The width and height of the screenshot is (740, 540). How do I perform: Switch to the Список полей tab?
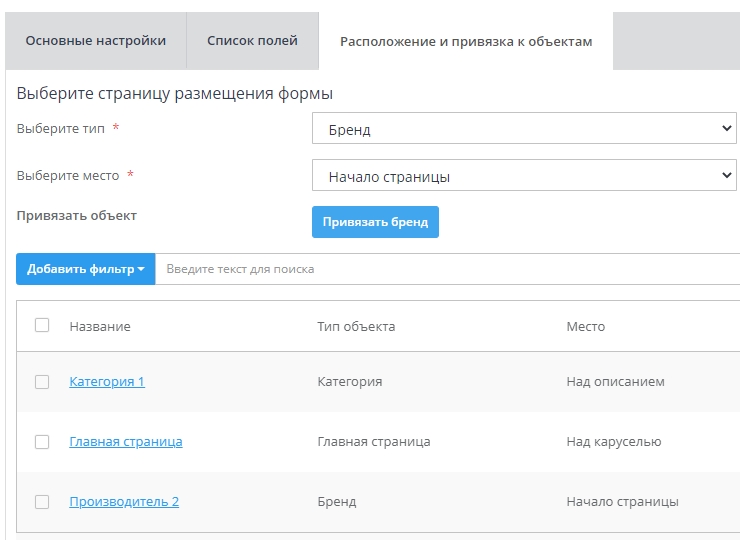(x=252, y=41)
